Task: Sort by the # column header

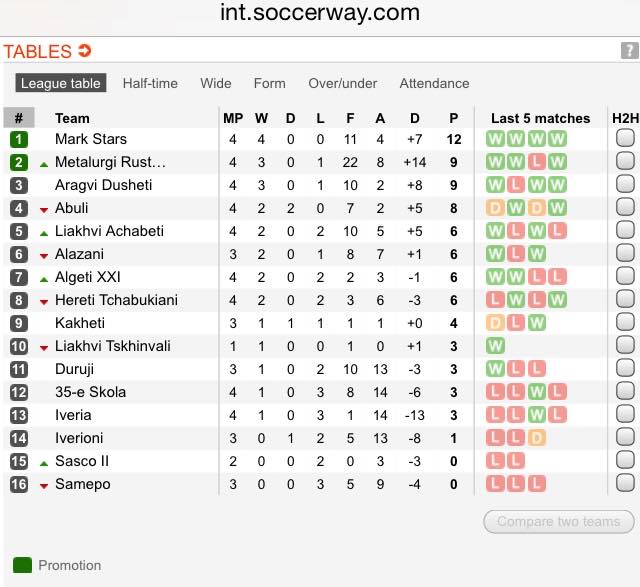Action: [19, 118]
